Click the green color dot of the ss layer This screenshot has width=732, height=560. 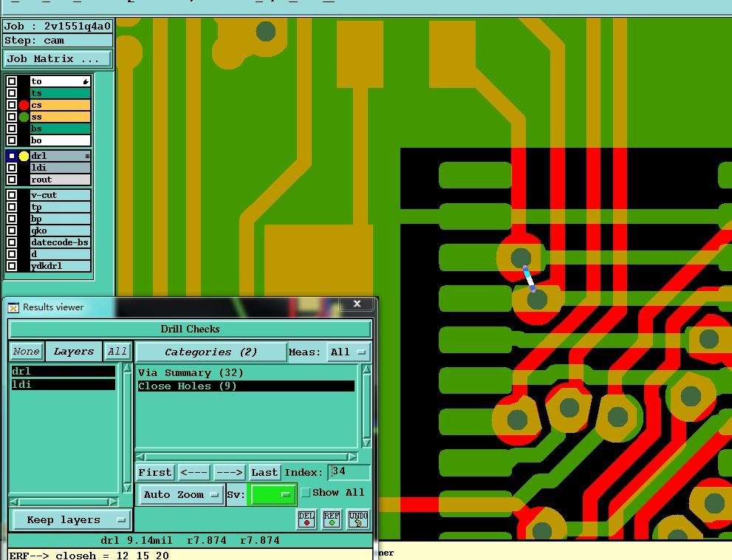click(x=24, y=117)
